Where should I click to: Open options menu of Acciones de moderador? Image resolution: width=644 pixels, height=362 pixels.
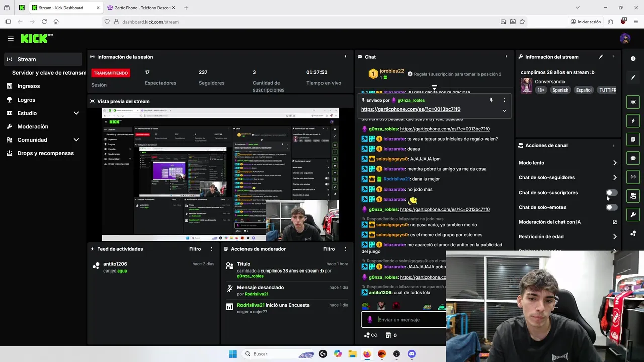coord(345,249)
